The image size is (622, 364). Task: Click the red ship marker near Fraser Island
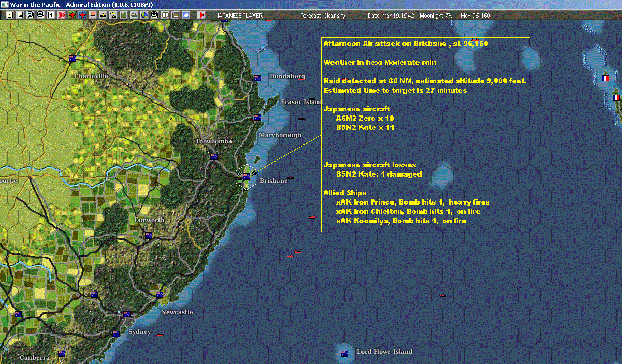(313, 98)
